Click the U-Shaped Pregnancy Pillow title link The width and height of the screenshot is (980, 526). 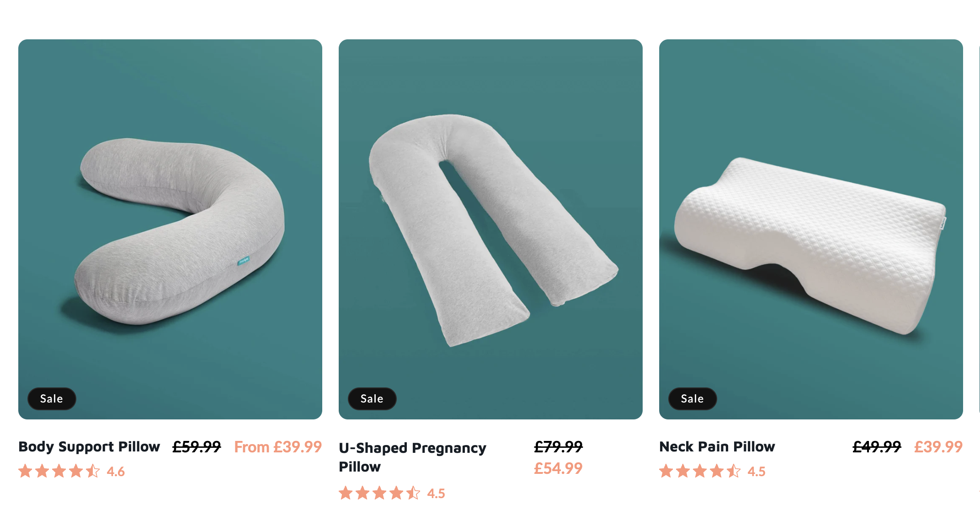[x=412, y=457]
